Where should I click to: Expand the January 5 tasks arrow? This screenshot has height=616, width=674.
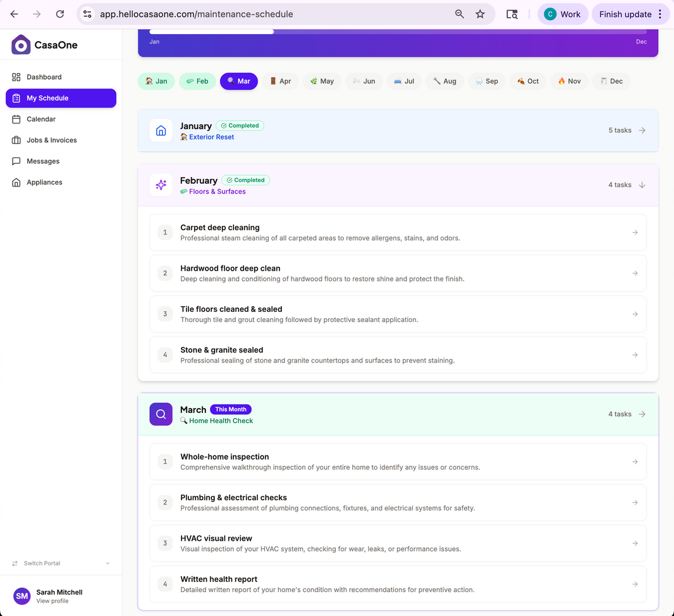642,131
